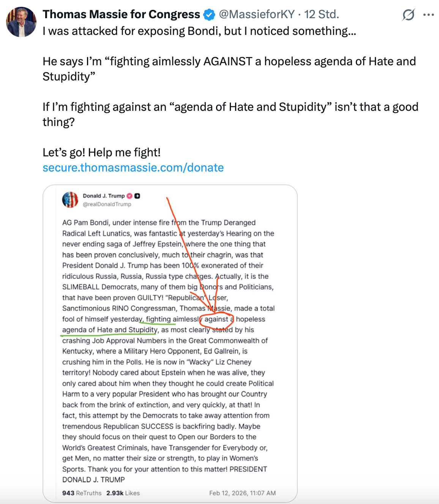Screen dimensions: 439x504
Task: Click the @MassieforKY handle
Action: (257, 14)
